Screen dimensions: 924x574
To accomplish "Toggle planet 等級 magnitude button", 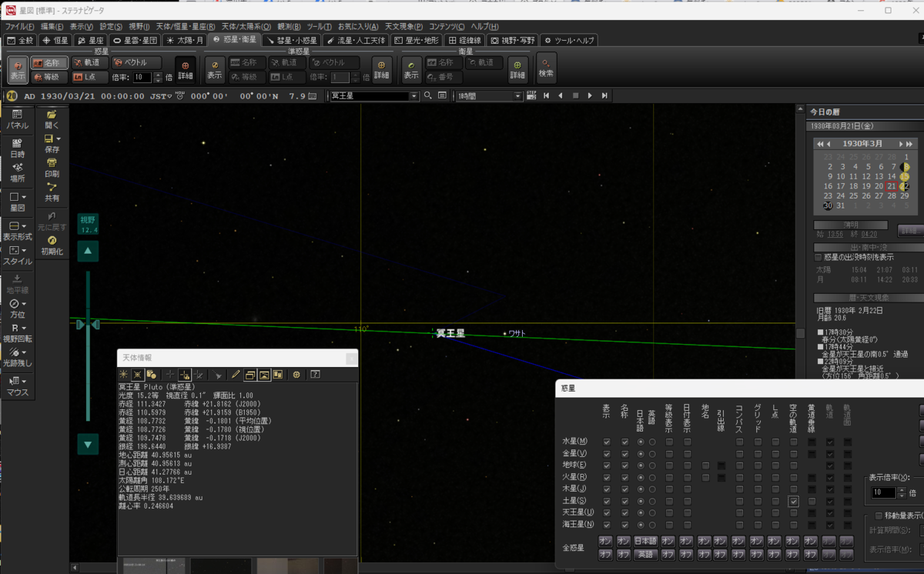I will coord(50,77).
